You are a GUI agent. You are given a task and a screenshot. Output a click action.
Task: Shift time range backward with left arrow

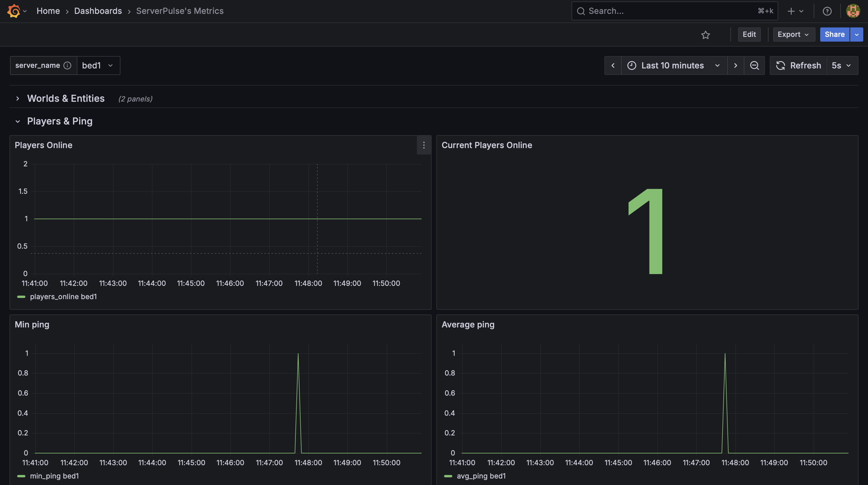613,65
